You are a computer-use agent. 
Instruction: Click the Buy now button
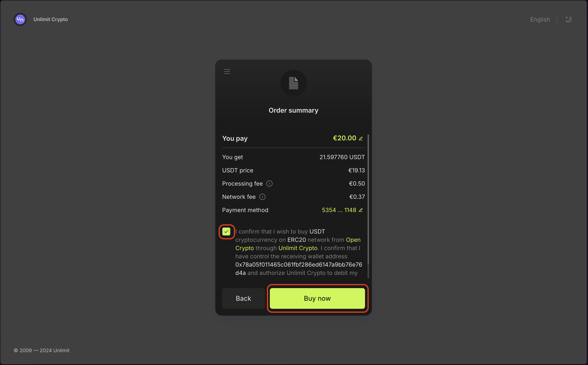click(x=317, y=298)
